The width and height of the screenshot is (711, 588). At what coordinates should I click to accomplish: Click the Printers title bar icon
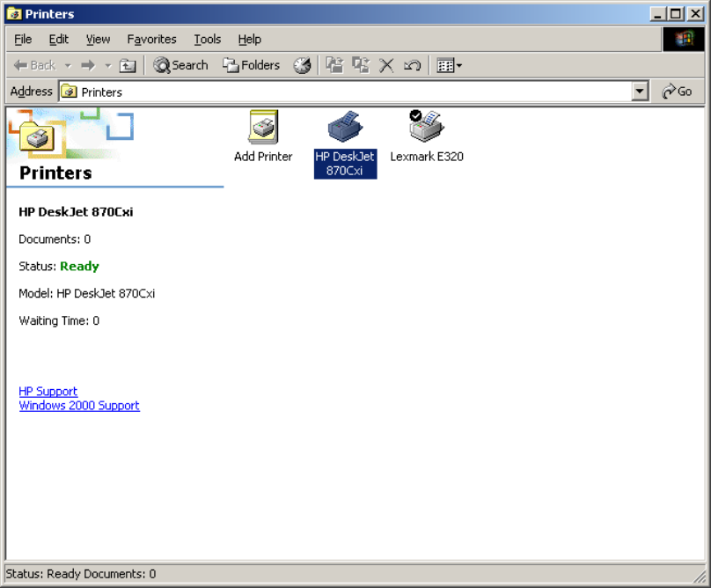[x=14, y=14]
